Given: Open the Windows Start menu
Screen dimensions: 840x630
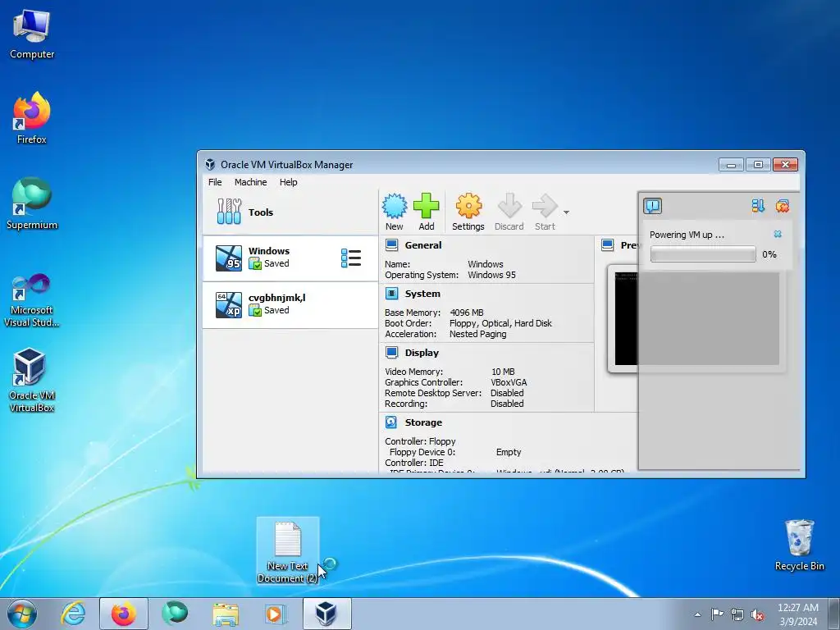Looking at the screenshot, I should click(22, 614).
